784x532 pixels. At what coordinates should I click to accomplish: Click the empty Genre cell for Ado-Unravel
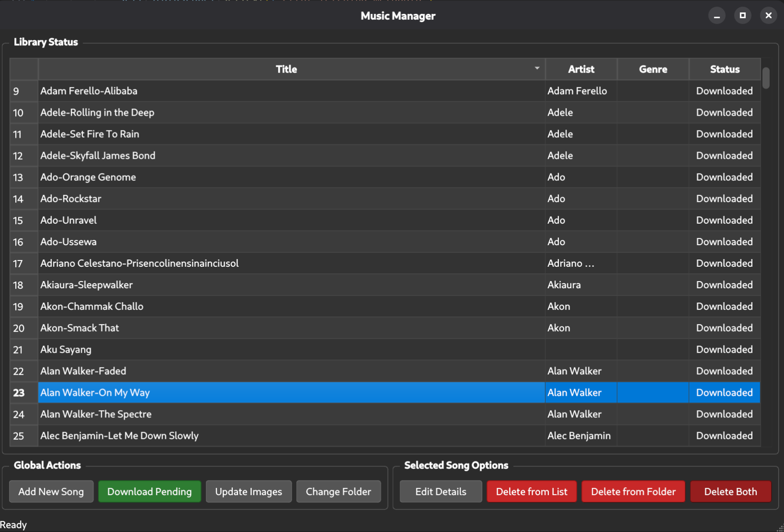[653, 220]
